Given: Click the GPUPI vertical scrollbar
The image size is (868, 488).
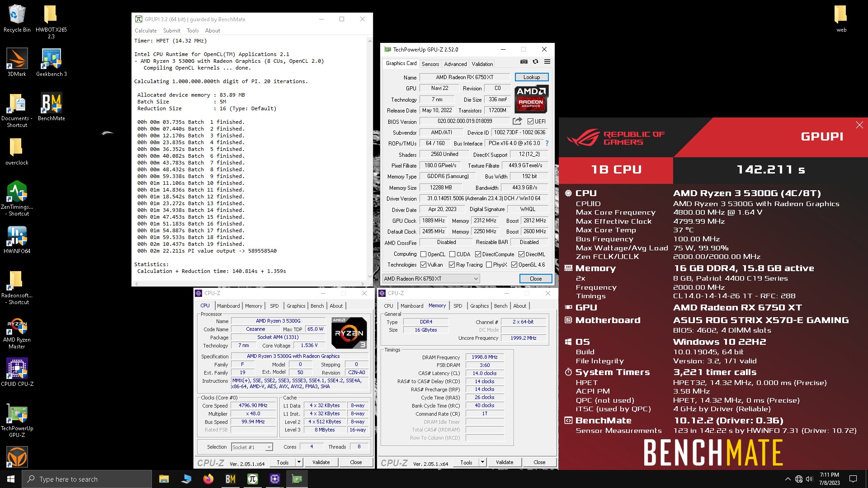Looking at the screenshot, I should (x=370, y=158).
